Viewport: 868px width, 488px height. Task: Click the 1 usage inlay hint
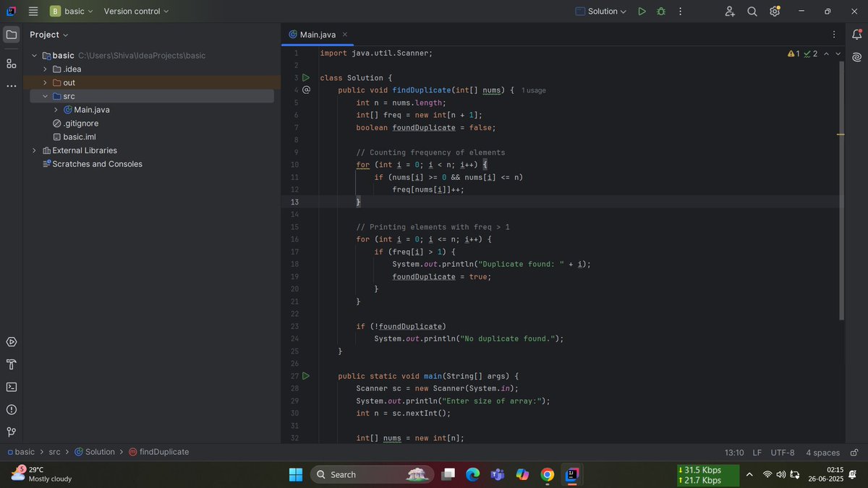[x=534, y=90]
